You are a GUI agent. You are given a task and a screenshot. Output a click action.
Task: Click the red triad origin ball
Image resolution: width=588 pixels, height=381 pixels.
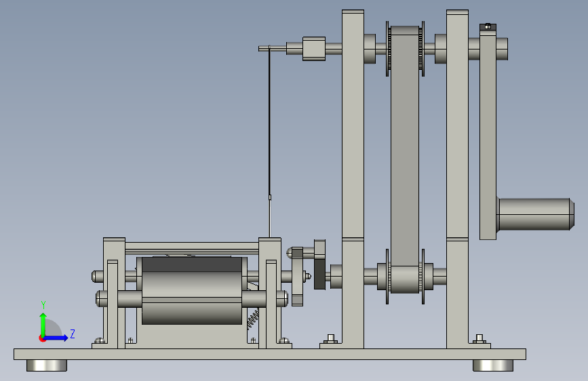pos(42,338)
